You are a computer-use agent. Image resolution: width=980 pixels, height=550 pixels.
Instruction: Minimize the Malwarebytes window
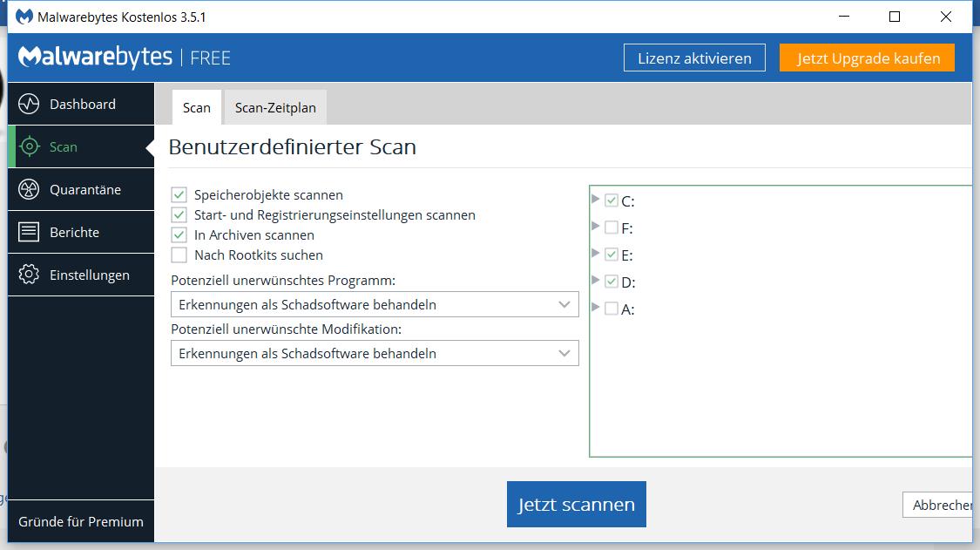coord(844,17)
